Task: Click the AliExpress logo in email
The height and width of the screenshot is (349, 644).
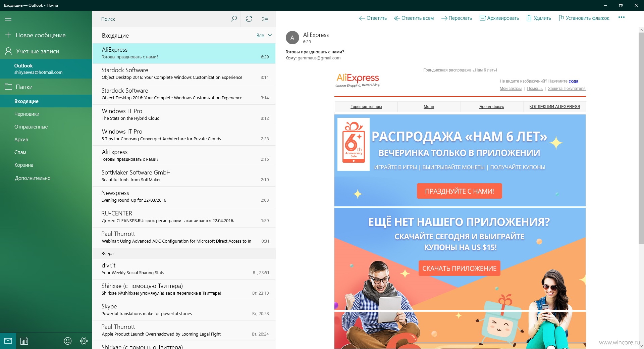Action: tap(358, 80)
